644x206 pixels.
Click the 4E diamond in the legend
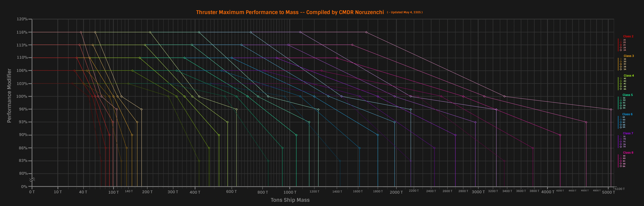[x=621, y=79]
